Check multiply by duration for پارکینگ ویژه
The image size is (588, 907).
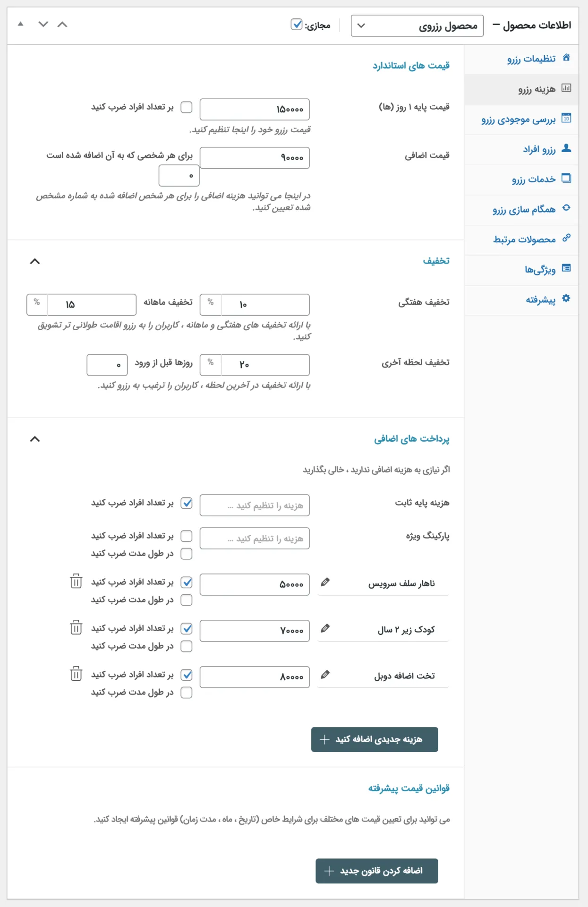[x=187, y=554]
